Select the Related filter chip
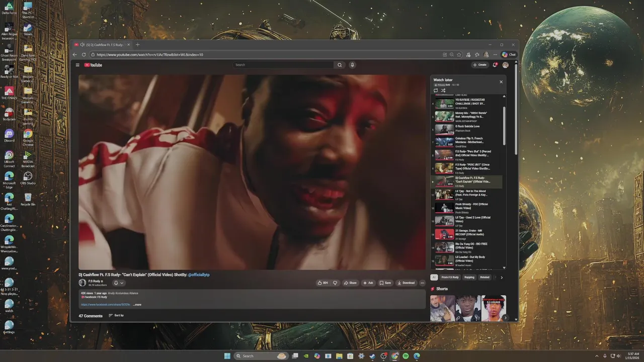The height and width of the screenshot is (362, 644). pos(485,277)
